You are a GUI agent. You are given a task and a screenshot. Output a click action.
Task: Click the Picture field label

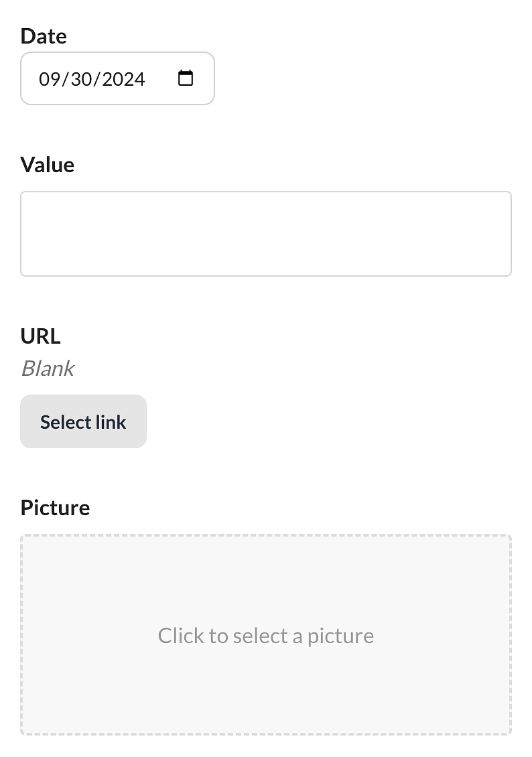[55, 508]
